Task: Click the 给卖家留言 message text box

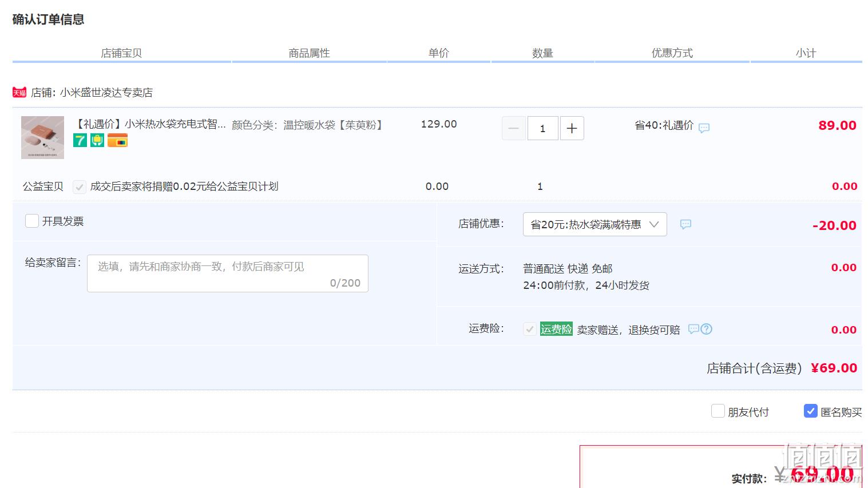Action: [x=228, y=273]
